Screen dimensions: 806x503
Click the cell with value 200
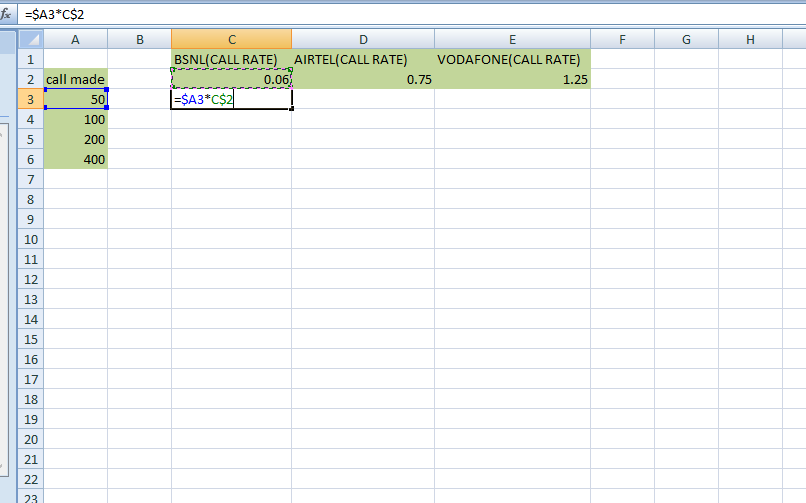76,140
